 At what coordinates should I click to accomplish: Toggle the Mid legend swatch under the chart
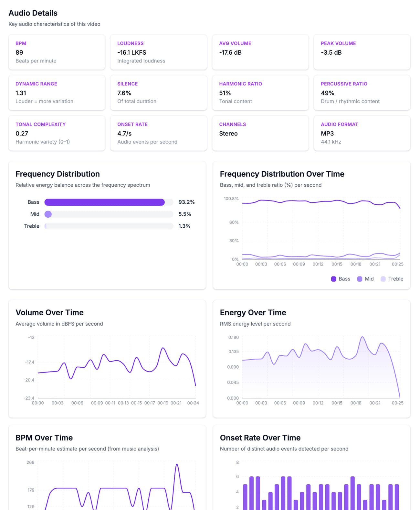click(x=360, y=279)
